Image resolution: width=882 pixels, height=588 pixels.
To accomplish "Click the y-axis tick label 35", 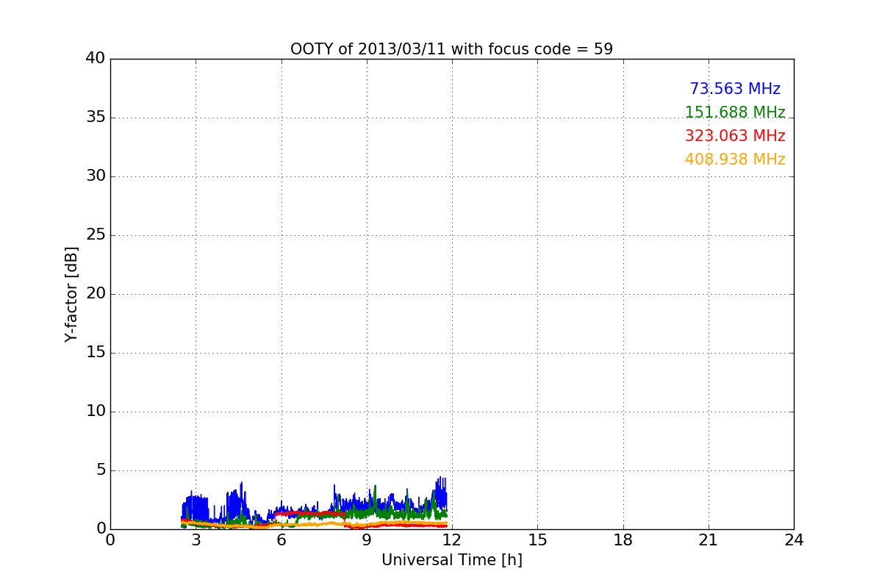I will pos(96,118).
